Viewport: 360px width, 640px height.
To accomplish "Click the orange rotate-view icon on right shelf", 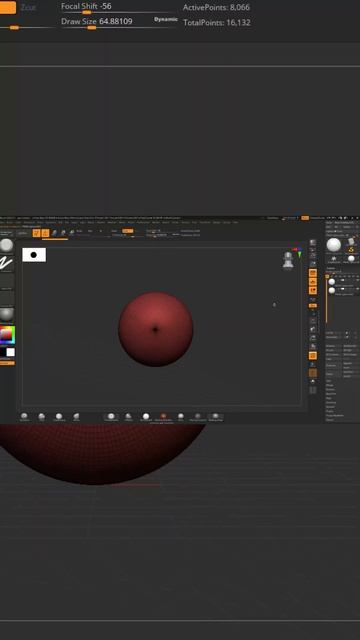I will coord(313,356).
